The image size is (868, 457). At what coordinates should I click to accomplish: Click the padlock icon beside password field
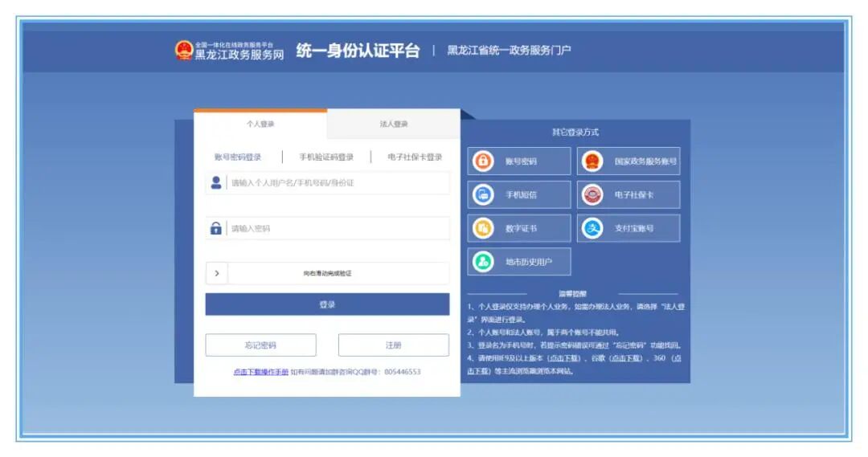tap(216, 228)
